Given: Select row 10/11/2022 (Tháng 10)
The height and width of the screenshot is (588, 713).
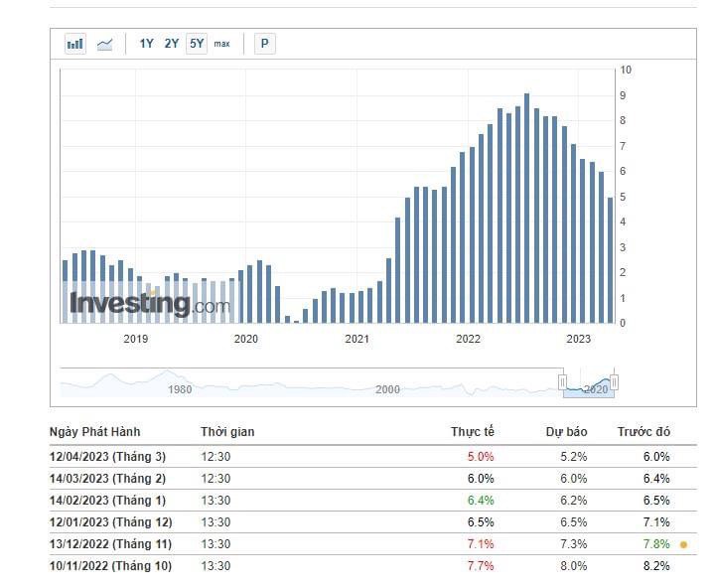Looking at the screenshot, I should click(372, 566).
